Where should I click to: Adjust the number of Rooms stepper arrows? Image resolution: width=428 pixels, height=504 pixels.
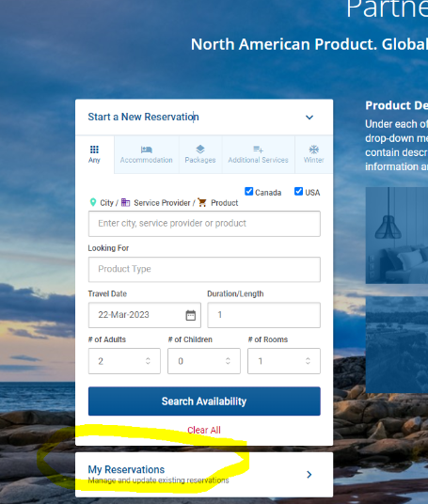click(x=308, y=361)
